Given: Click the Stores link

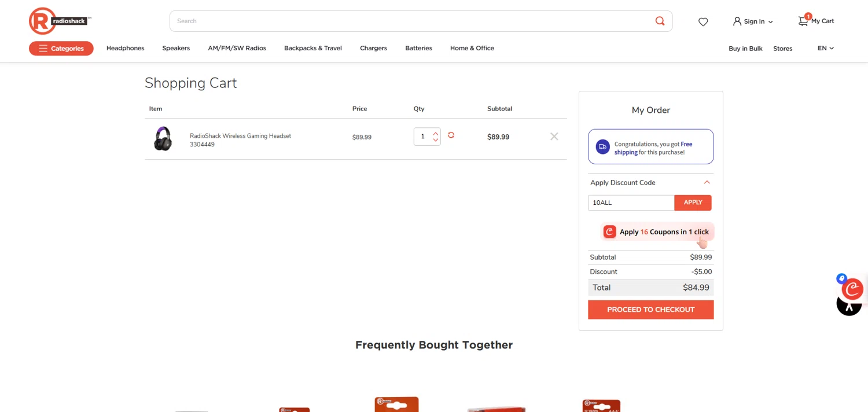Looking at the screenshot, I should click(x=783, y=49).
